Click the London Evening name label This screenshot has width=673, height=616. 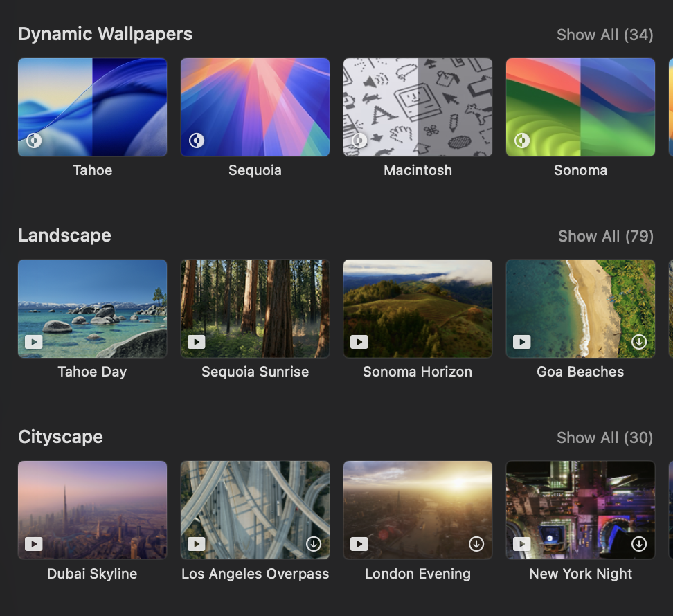click(x=418, y=574)
